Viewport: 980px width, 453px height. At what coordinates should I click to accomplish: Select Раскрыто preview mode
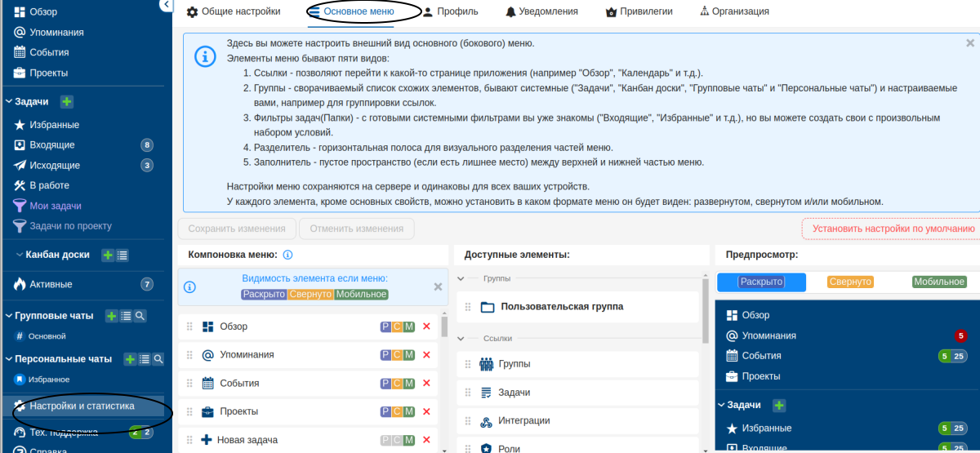click(x=761, y=282)
